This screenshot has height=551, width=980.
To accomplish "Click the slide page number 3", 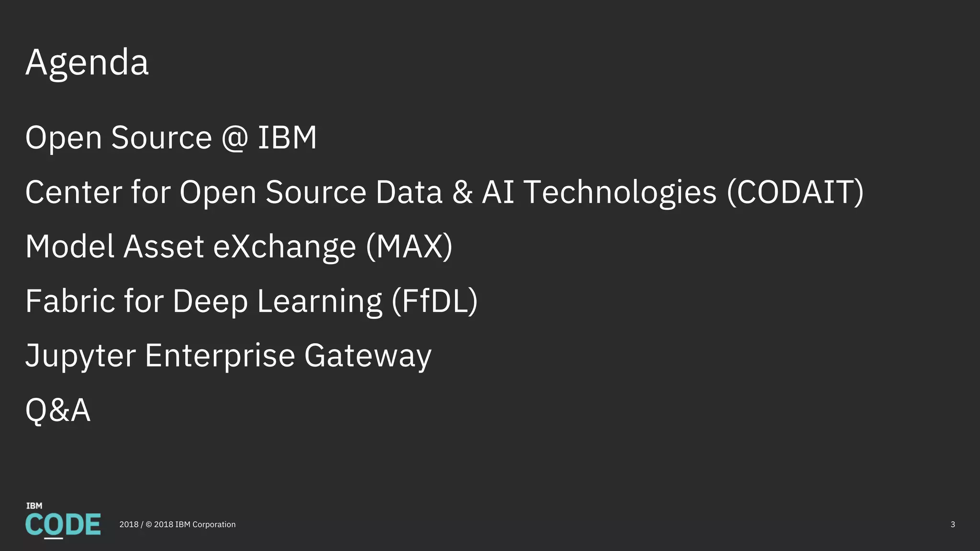I will (x=952, y=525).
